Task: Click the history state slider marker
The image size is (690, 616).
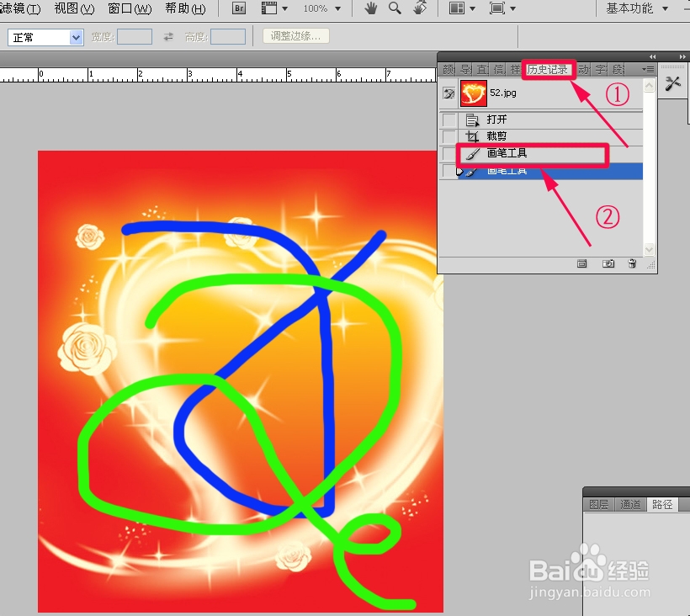Action: point(459,171)
